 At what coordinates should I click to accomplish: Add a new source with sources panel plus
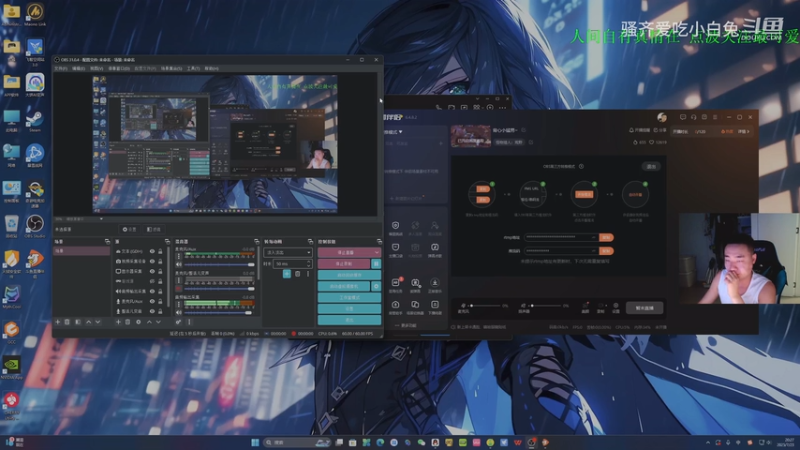tap(118, 322)
